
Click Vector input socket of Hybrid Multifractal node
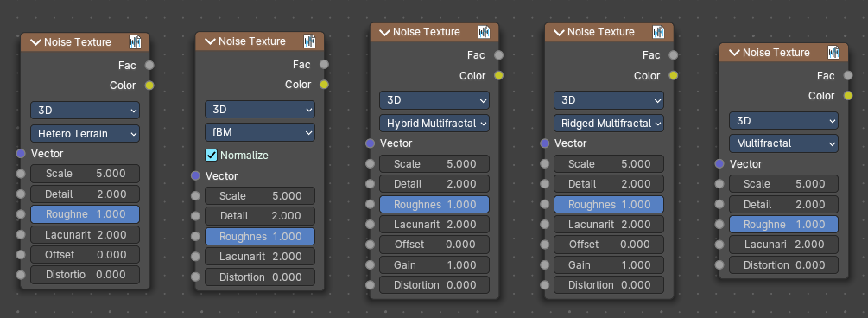371,143
